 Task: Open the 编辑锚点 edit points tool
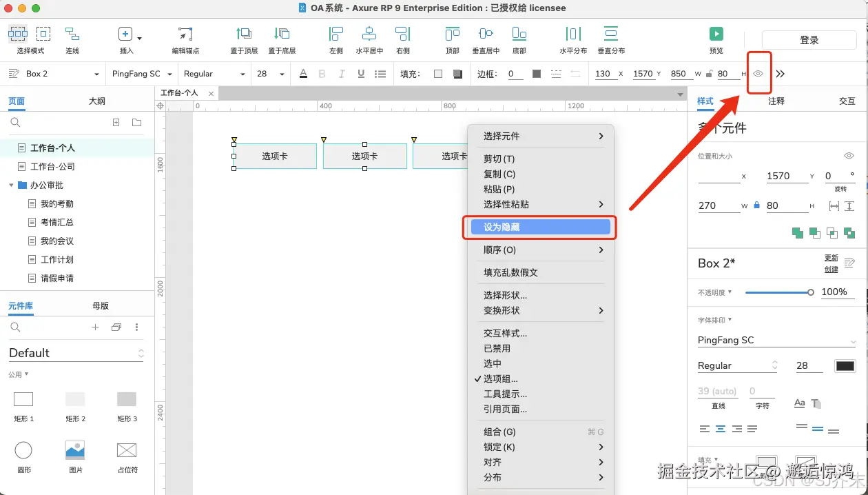coord(185,34)
